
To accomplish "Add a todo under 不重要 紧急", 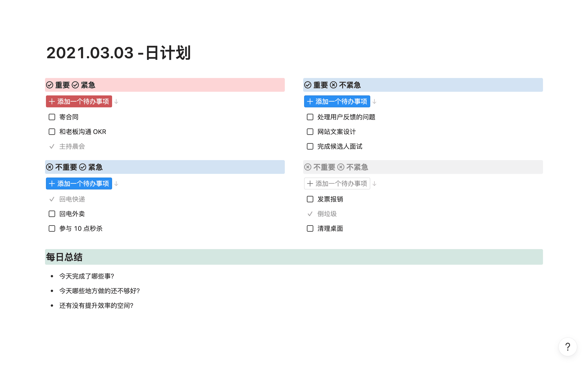I will (79, 183).
